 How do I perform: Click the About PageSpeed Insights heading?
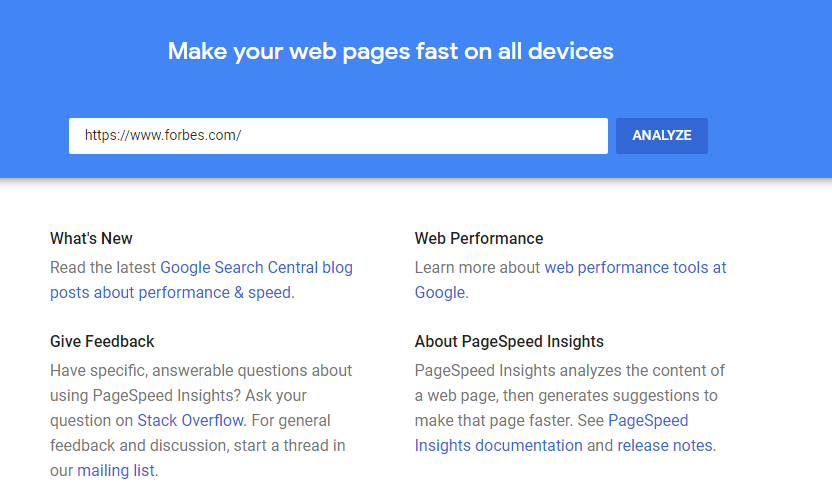[x=509, y=342]
